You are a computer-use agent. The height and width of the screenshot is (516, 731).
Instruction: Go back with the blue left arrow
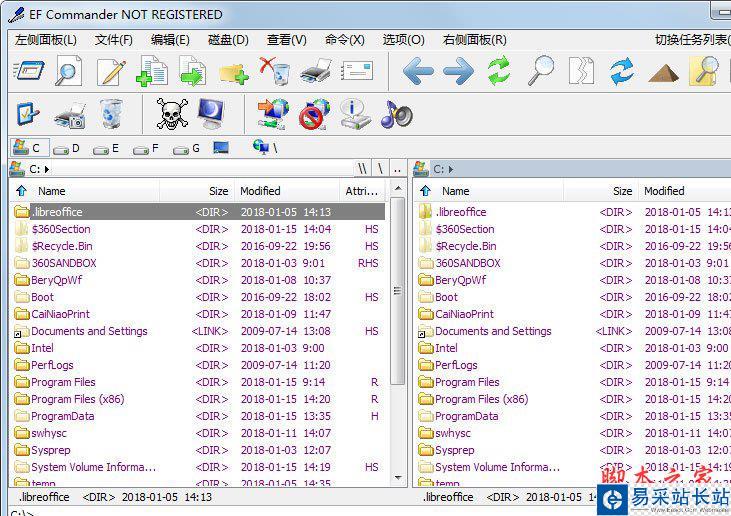[x=418, y=71]
